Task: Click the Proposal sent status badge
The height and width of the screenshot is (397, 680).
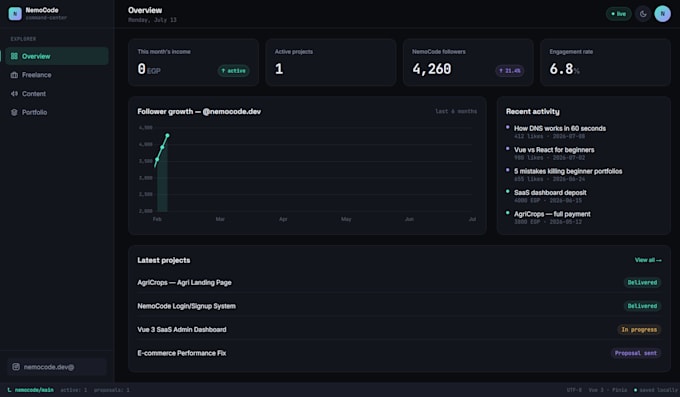Action: [x=636, y=353]
